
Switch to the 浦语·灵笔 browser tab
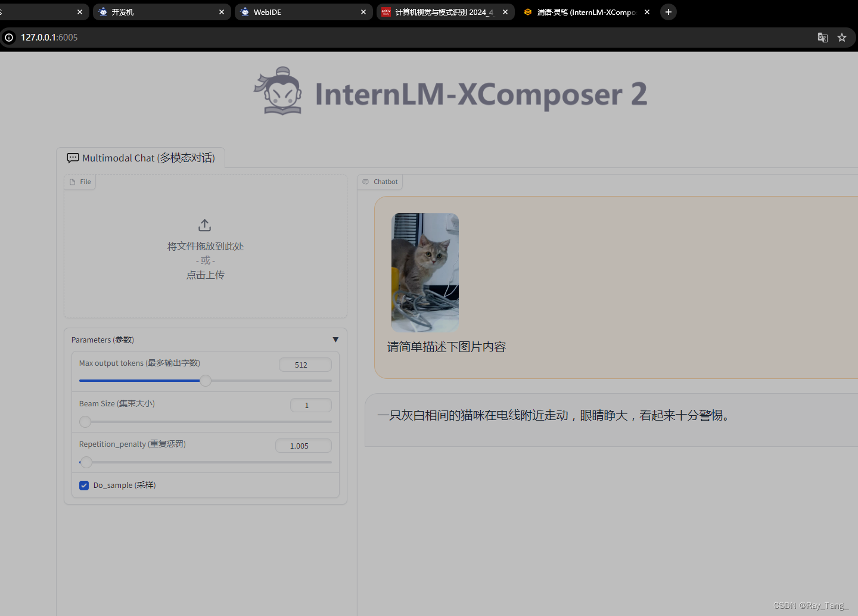[587, 12]
